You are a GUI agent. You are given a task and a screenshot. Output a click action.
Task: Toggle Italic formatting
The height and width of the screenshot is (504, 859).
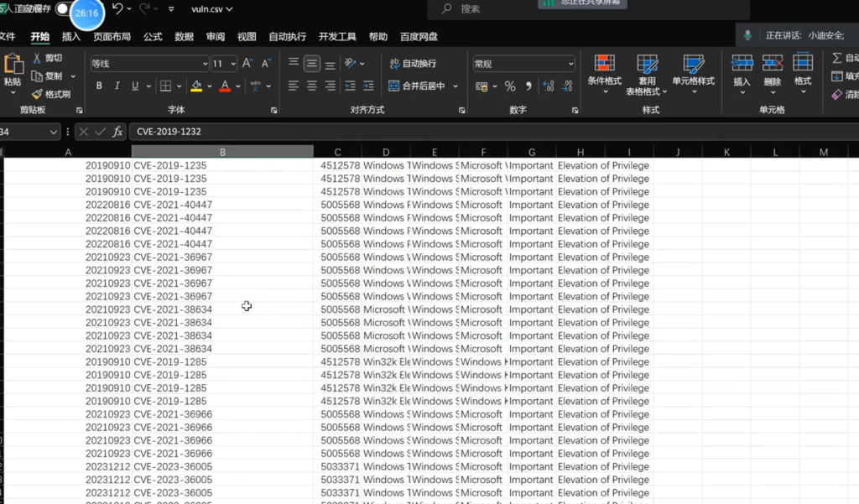(117, 86)
